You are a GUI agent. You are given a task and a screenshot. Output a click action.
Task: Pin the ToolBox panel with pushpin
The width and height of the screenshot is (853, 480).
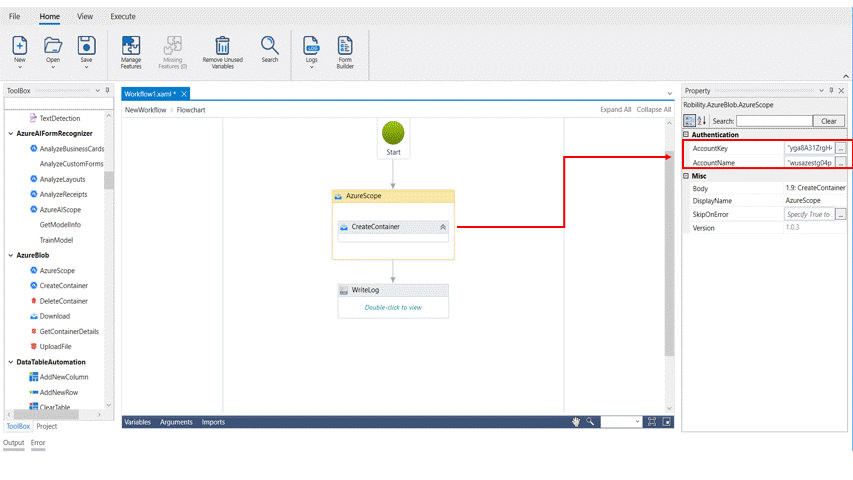pyautogui.click(x=108, y=91)
